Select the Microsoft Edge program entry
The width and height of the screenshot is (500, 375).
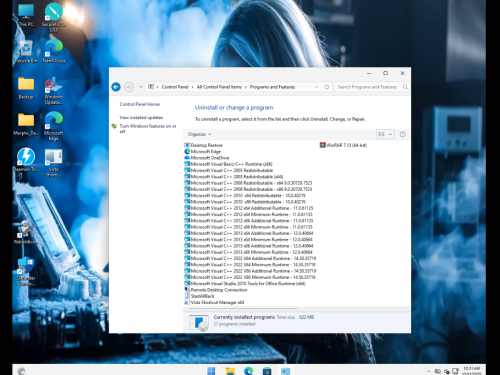(x=203, y=152)
